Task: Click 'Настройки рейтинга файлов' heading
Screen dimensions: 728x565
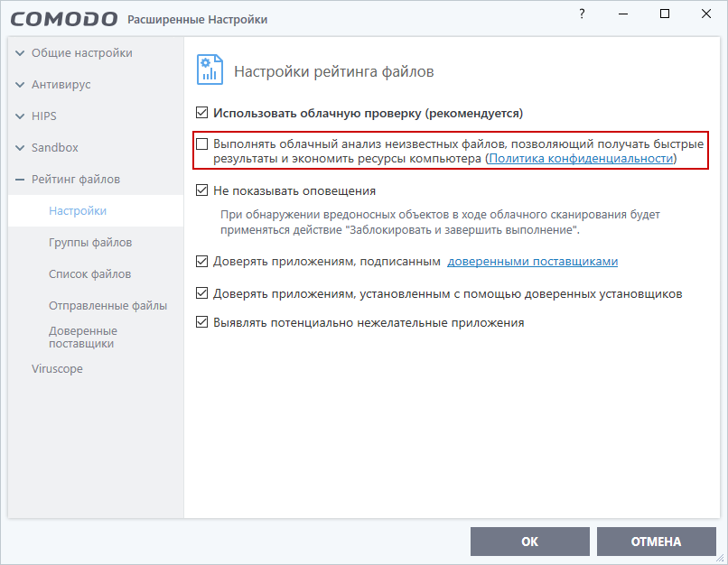Action: click(334, 72)
